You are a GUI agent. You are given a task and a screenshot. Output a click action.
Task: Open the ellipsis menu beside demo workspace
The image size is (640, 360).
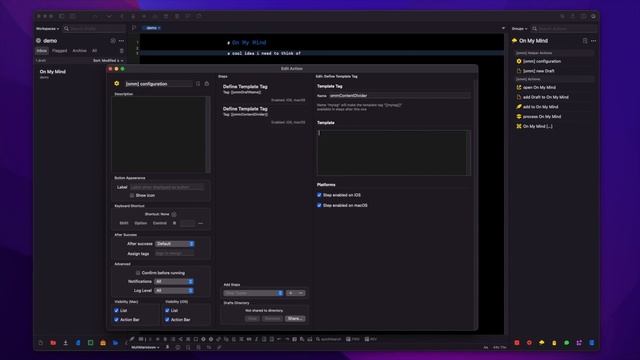(x=121, y=41)
